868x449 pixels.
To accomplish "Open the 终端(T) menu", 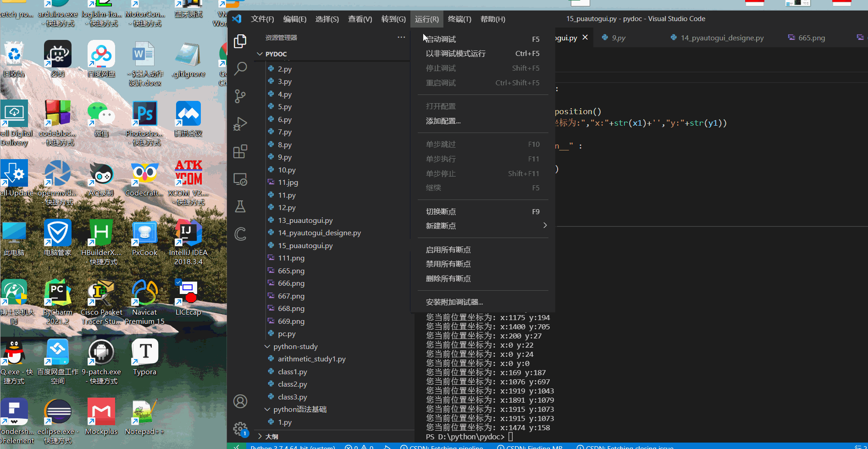I will coord(459,19).
